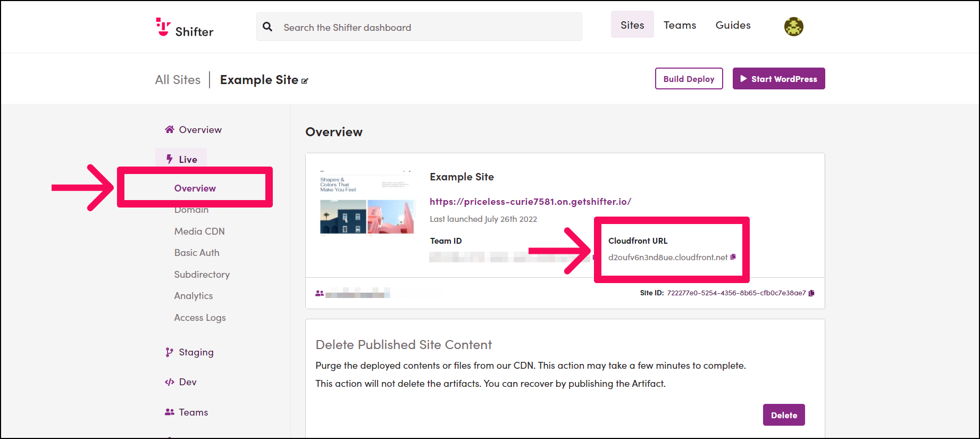Click the search magnifier icon
Screen dimensions: 980x439
click(267, 27)
